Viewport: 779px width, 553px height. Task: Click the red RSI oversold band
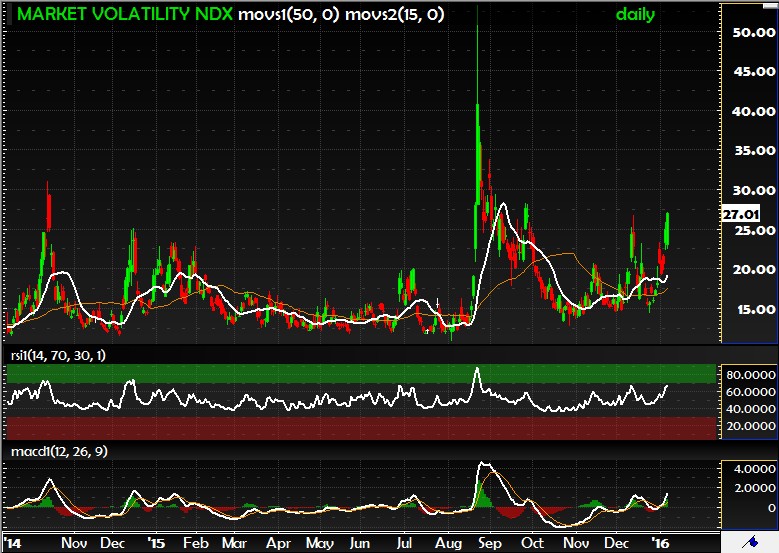[360, 427]
